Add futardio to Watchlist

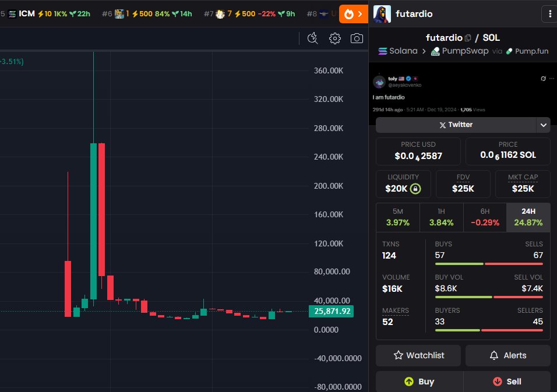click(x=418, y=355)
